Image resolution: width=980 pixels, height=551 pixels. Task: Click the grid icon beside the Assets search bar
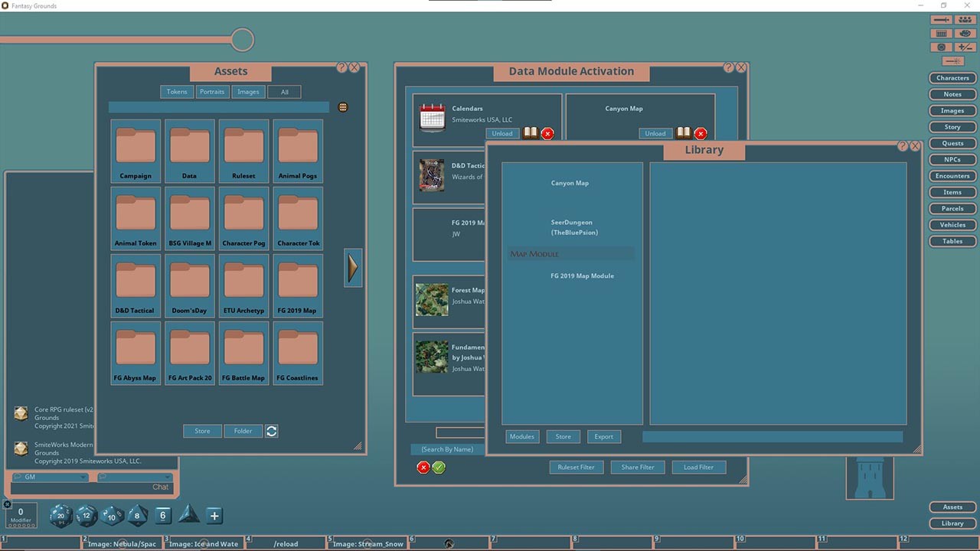pos(342,107)
